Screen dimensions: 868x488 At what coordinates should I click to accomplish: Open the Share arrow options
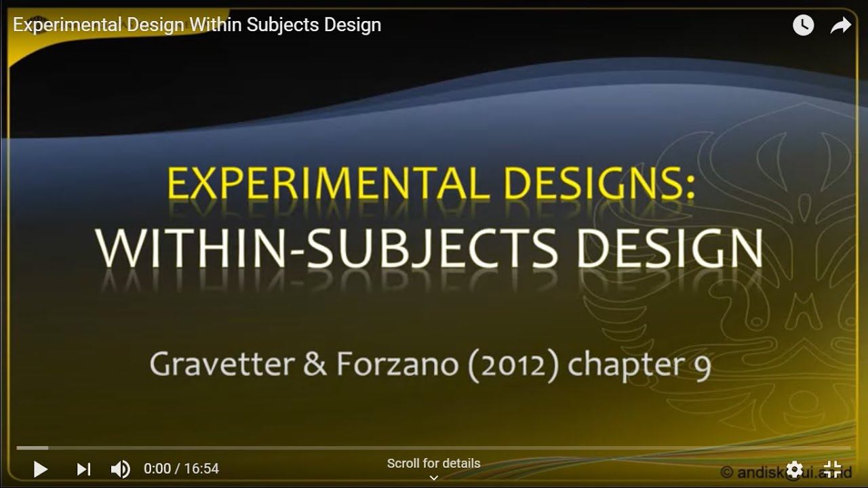[x=841, y=26]
